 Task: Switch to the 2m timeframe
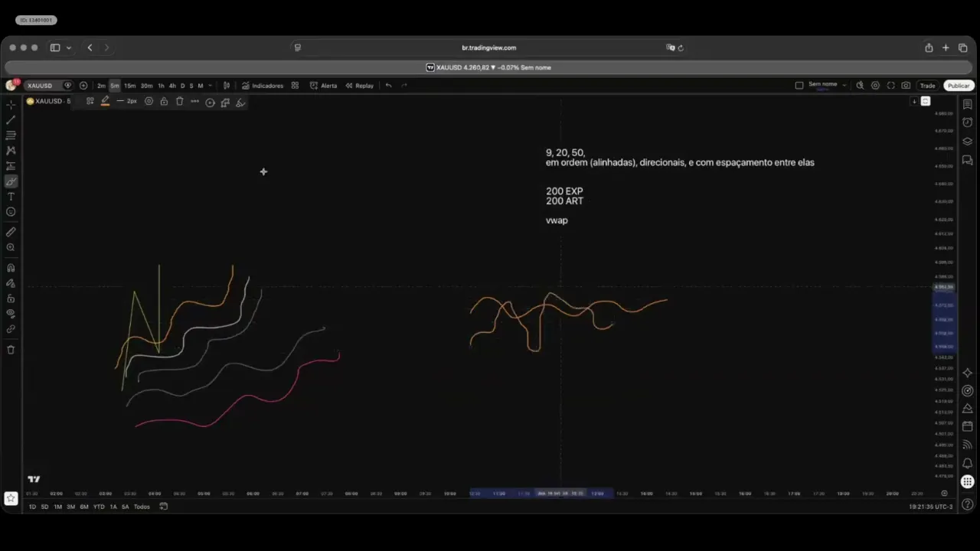[101, 86]
